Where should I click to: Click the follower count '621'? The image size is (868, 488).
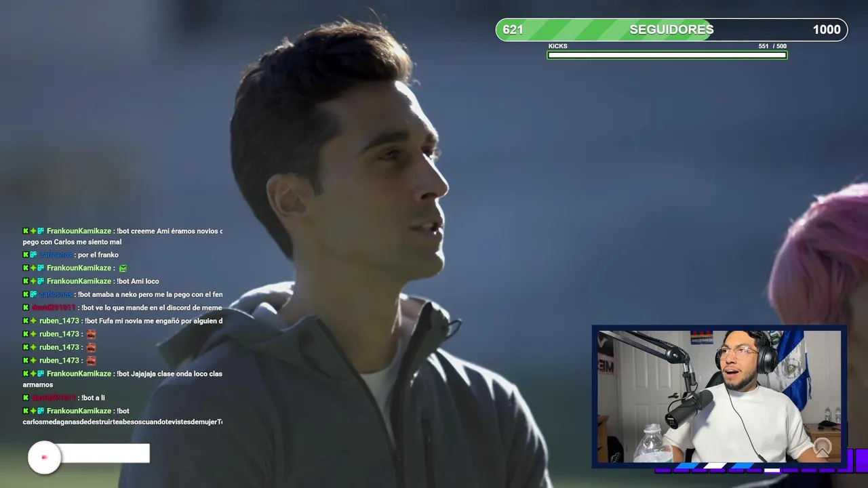click(513, 30)
